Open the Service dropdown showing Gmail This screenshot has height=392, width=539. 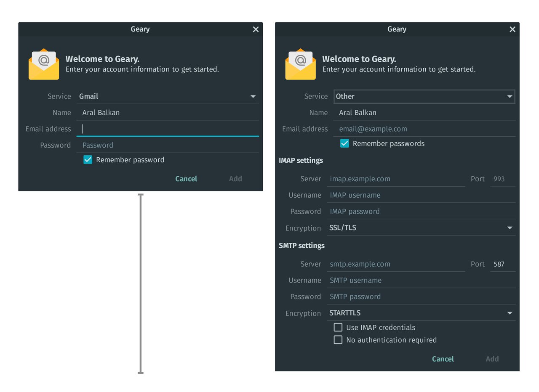pos(168,96)
